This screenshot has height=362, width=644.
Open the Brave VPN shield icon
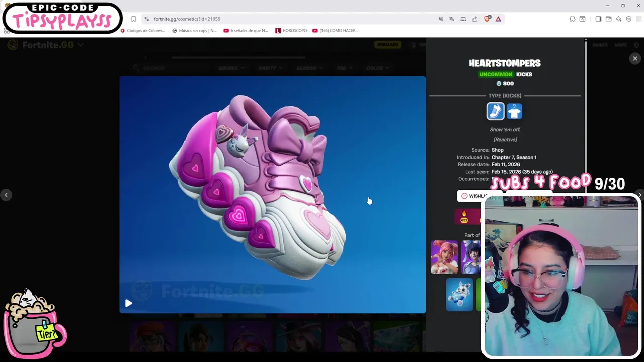(628, 19)
